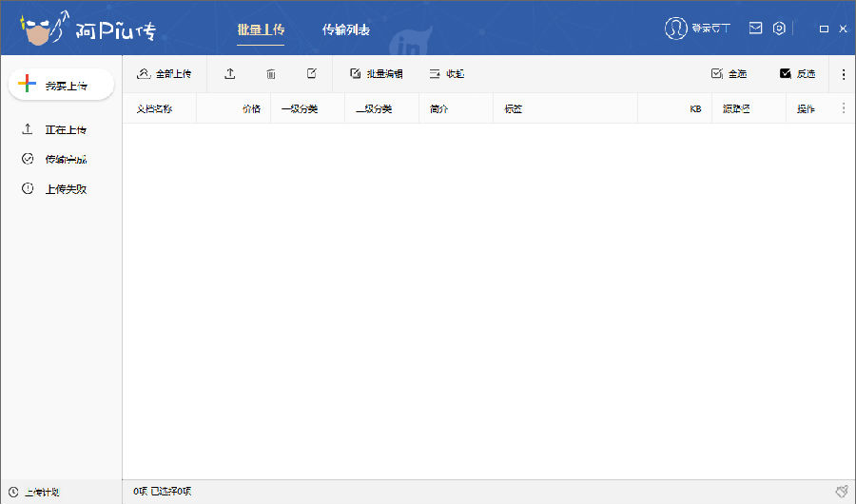Open 批量编辑 batch edit
The width and height of the screenshot is (856, 504).
point(377,73)
